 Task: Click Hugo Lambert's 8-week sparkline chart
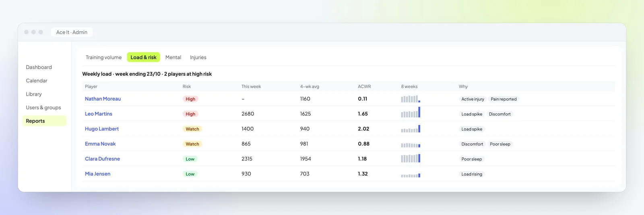click(411, 129)
